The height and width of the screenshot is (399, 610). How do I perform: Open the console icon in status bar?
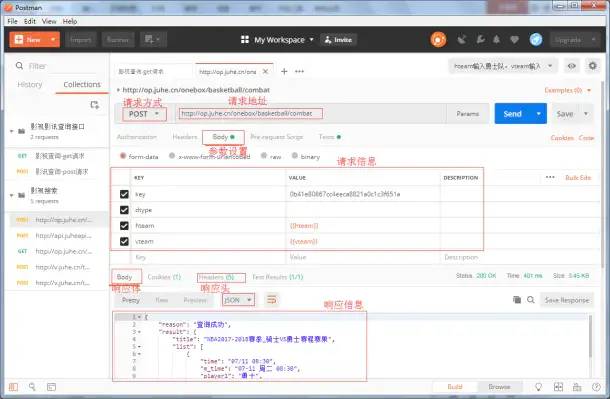click(51, 387)
